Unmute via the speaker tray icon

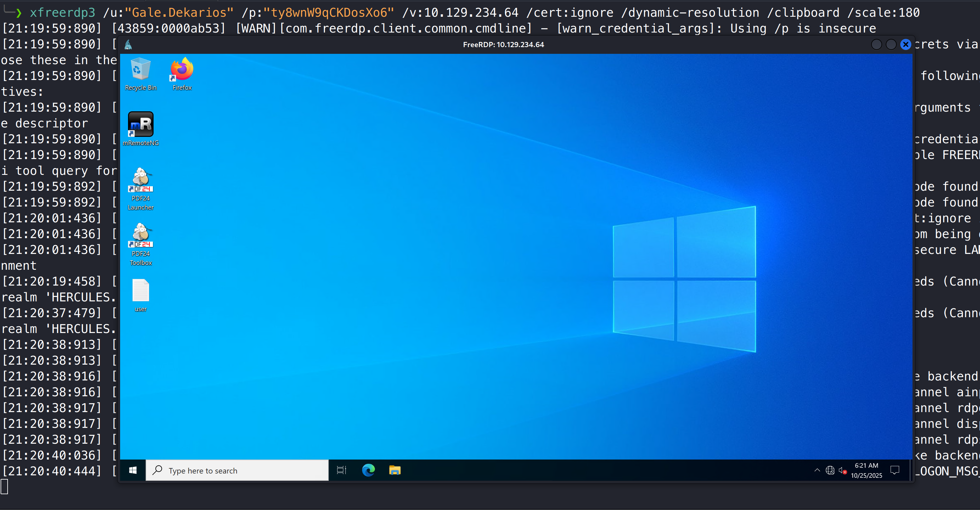(843, 470)
